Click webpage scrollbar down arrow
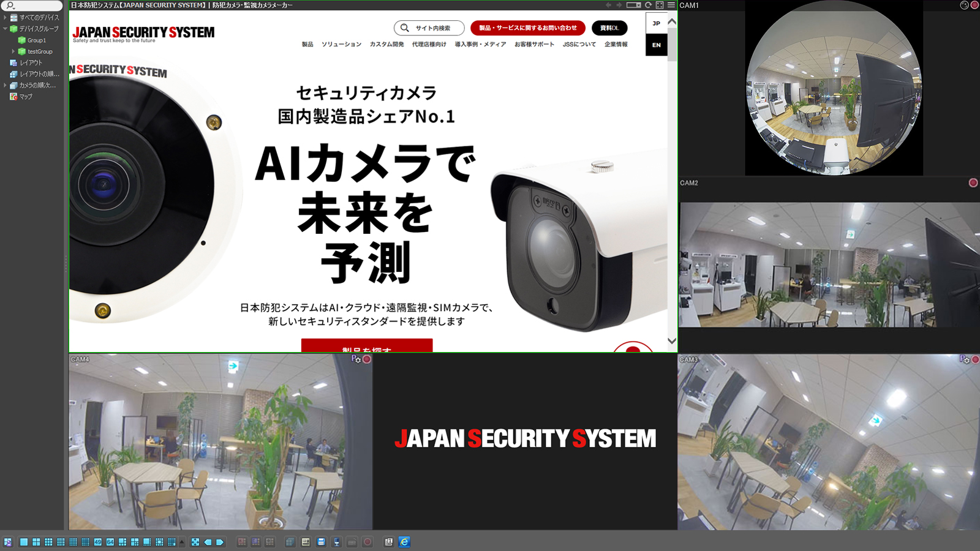Screen dimensions: 980x551 coord(672,341)
